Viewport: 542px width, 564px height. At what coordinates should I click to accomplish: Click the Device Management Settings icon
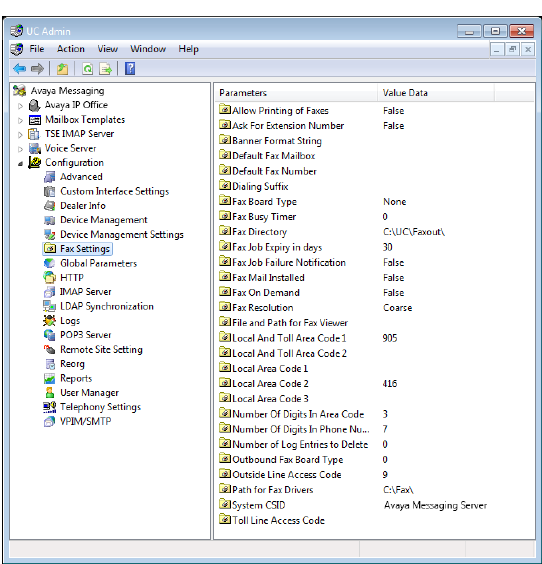coord(49,235)
